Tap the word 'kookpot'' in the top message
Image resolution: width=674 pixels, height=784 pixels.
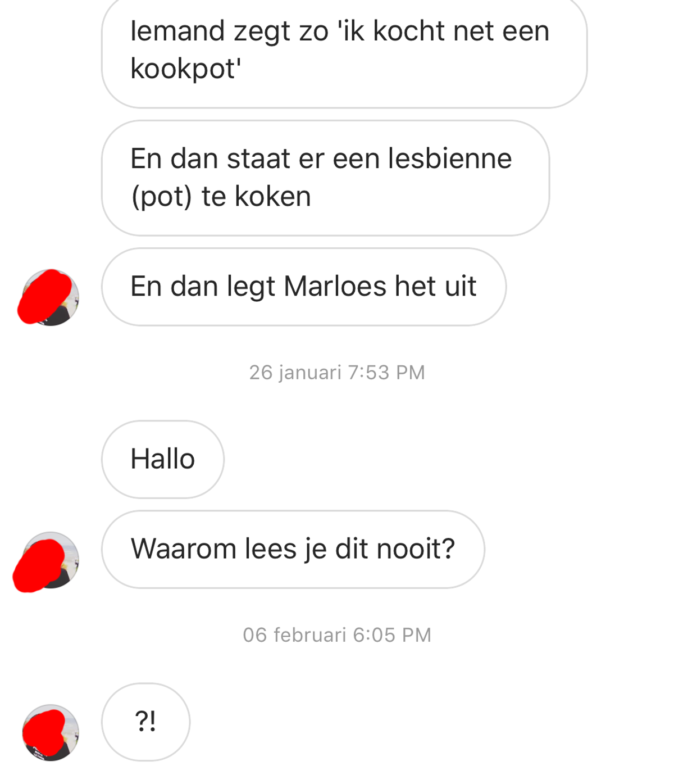pos(186,70)
